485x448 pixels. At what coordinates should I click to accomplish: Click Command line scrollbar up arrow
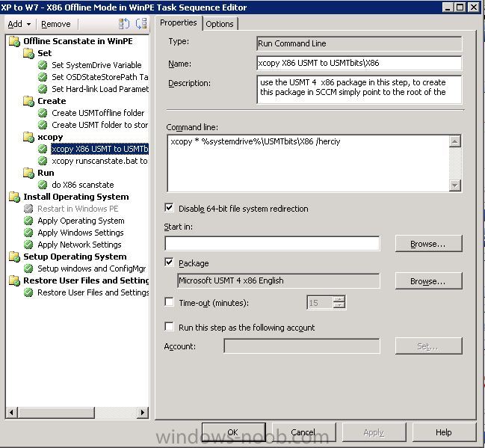pyautogui.click(x=455, y=141)
